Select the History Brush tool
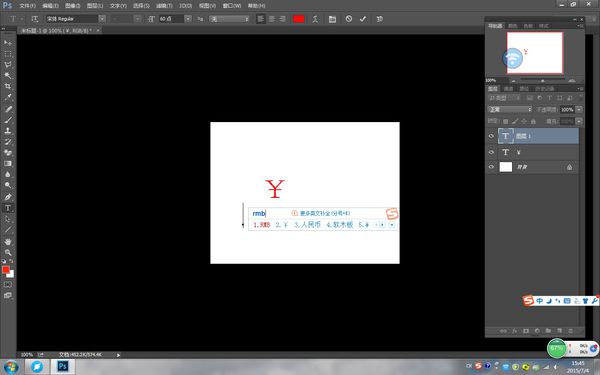Image resolution: width=600 pixels, height=375 pixels. 8,142
